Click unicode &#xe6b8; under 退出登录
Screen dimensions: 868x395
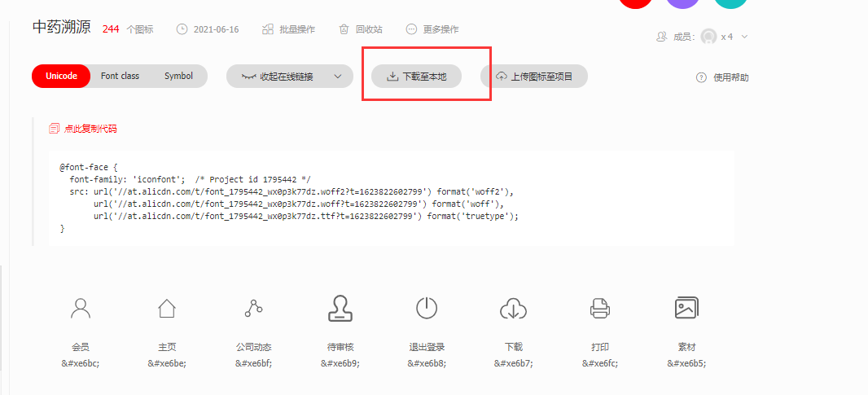427,363
